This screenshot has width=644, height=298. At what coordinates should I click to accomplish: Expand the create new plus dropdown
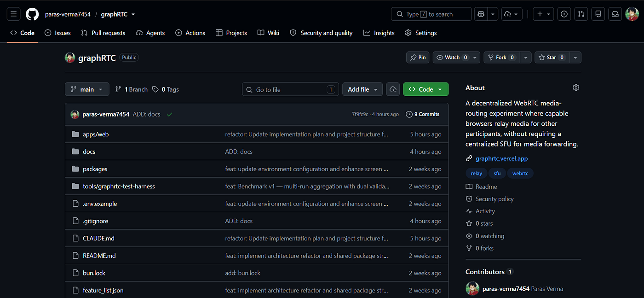544,14
